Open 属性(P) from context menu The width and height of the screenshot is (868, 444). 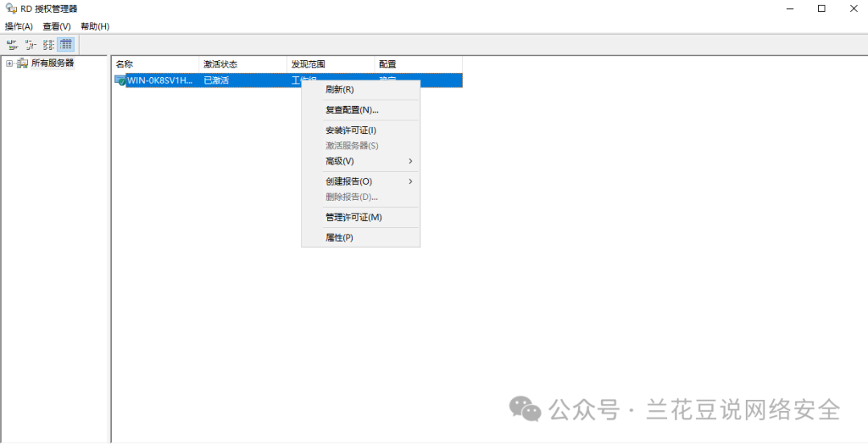[339, 238]
